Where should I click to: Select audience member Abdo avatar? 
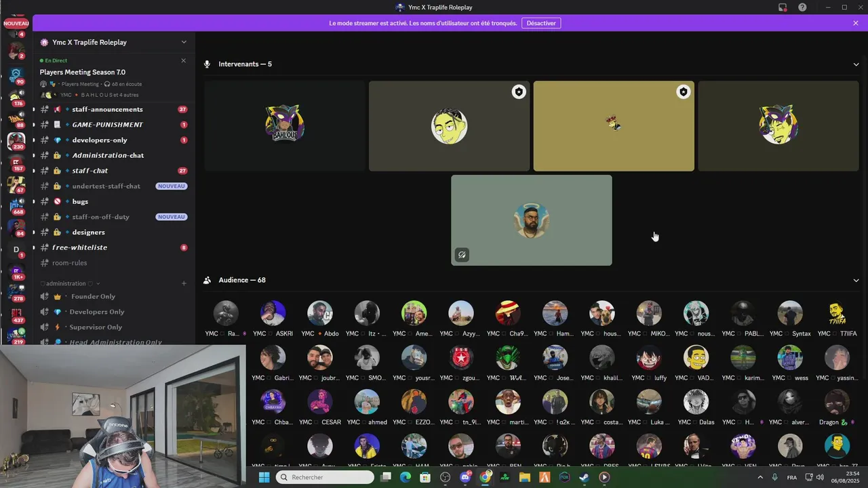(x=320, y=313)
